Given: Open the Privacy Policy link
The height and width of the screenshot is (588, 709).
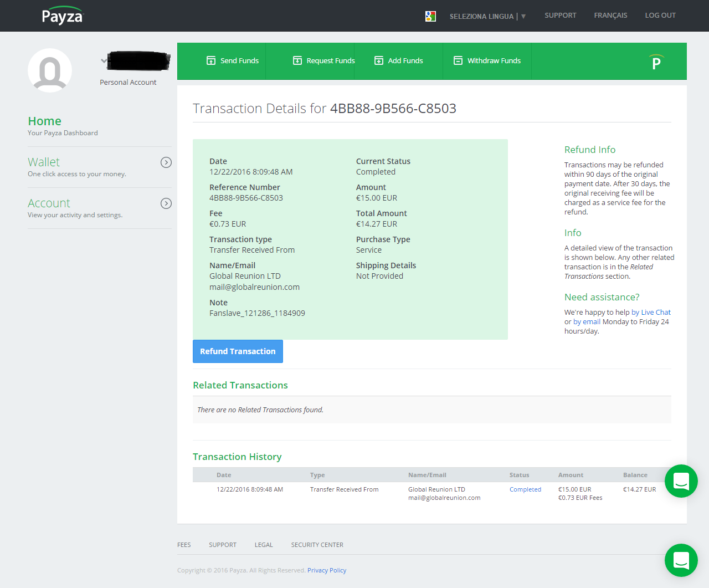Looking at the screenshot, I should [327, 570].
